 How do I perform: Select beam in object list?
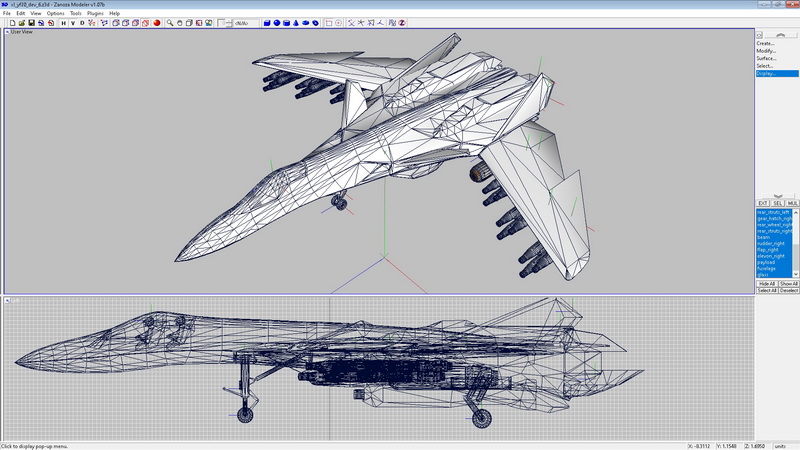point(773,237)
